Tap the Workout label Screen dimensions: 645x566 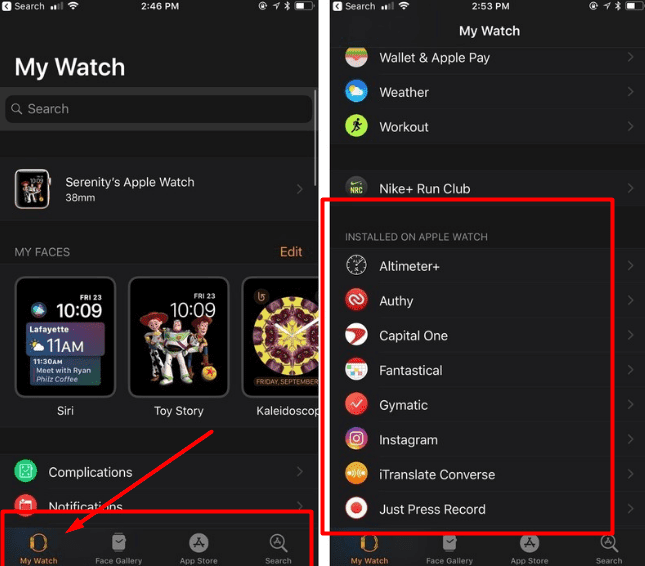coord(404,127)
